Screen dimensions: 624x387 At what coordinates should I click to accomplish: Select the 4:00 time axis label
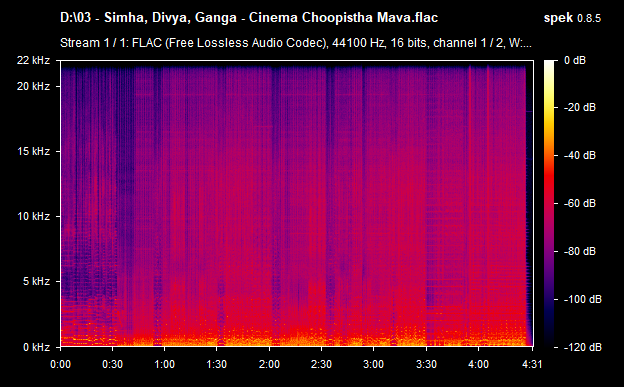click(x=478, y=364)
